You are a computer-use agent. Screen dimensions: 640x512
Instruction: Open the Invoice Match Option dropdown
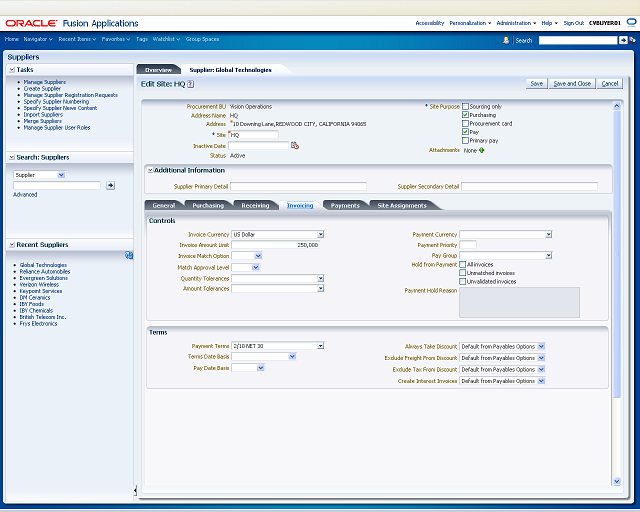[258, 256]
